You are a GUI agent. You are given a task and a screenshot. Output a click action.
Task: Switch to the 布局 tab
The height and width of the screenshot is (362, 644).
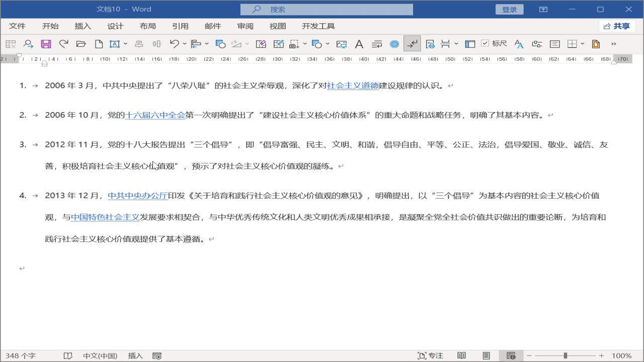point(147,26)
